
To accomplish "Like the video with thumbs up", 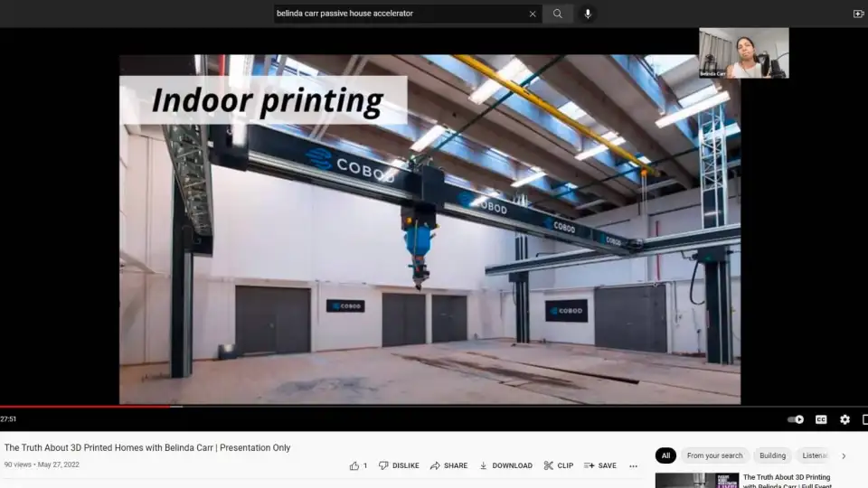I will 354,465.
